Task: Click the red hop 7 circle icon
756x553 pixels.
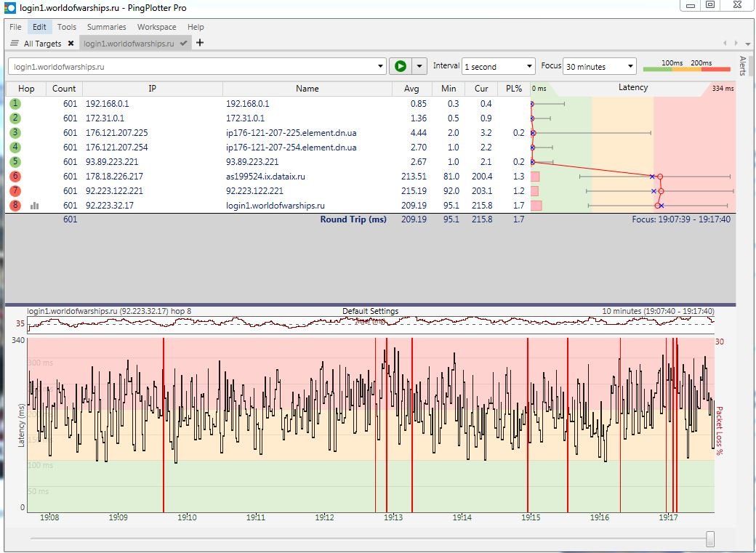Action: click(x=15, y=191)
